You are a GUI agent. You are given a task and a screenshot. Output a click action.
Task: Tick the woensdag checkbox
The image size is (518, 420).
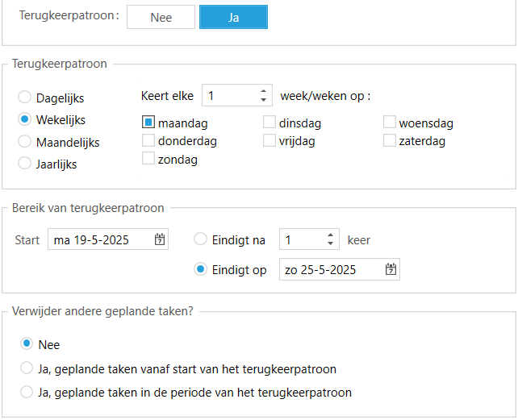[x=390, y=123]
